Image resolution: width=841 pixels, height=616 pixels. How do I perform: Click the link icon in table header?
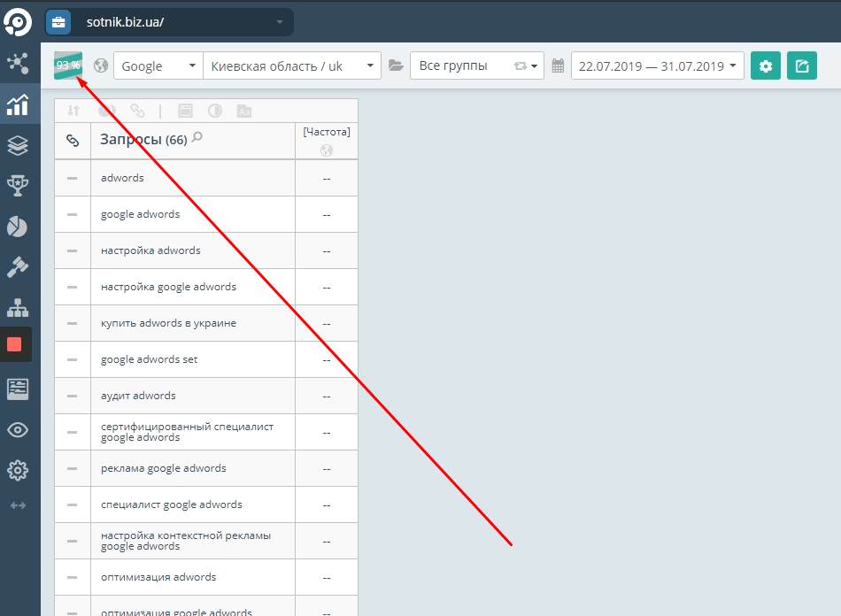73,141
